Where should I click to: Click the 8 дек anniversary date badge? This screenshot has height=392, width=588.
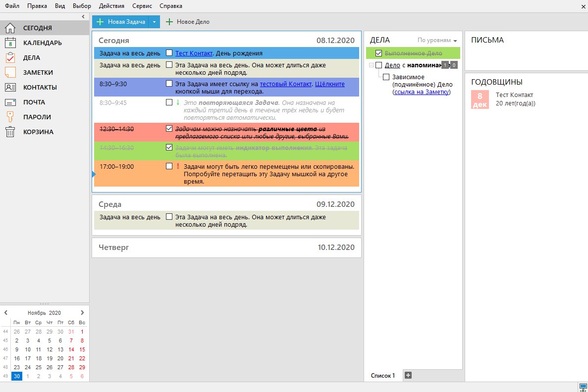tap(480, 99)
